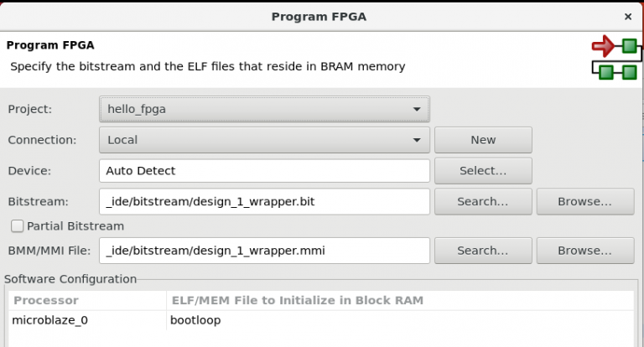The height and width of the screenshot is (347, 644).
Task: Click the ELF/MEM File column header
Action: pyautogui.click(x=297, y=300)
